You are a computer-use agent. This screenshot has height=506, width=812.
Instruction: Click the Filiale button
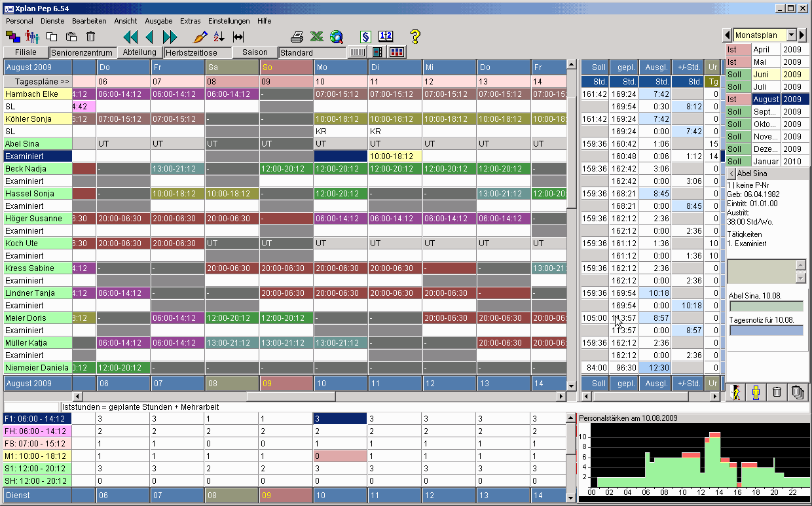point(26,52)
